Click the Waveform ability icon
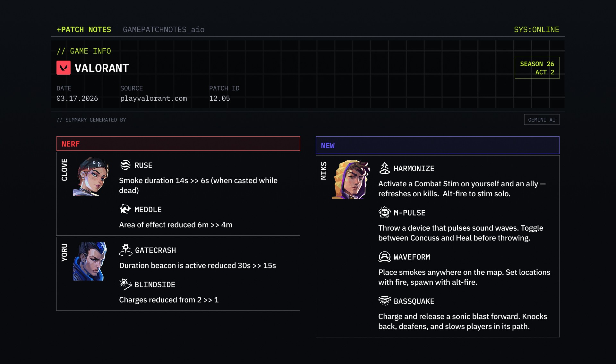The height and width of the screenshot is (364, 616). point(384,257)
